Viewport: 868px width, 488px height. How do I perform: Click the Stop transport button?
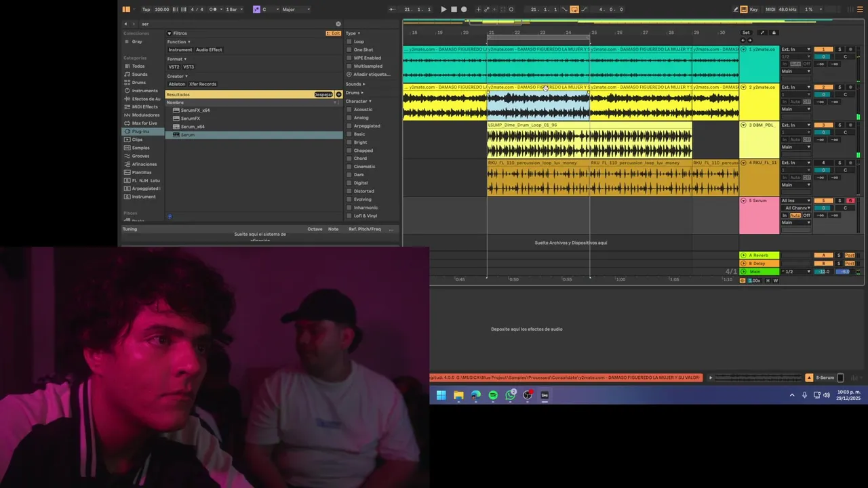[x=454, y=9]
